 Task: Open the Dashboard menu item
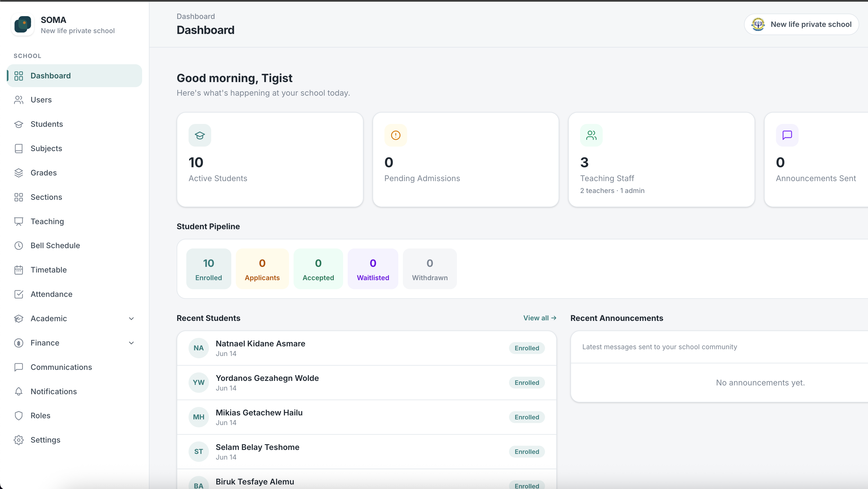point(74,76)
